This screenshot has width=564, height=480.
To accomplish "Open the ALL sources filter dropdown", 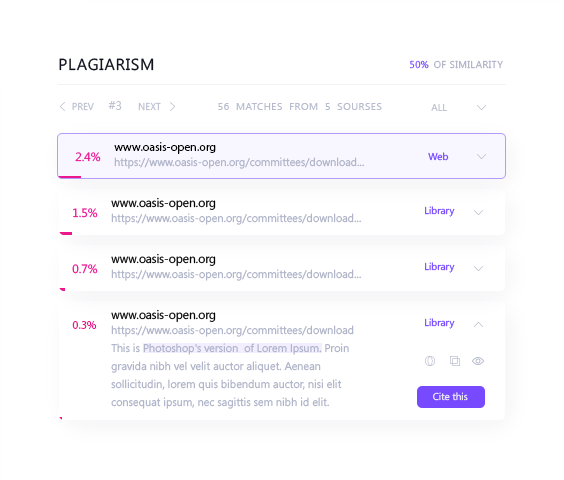I will 459,107.
